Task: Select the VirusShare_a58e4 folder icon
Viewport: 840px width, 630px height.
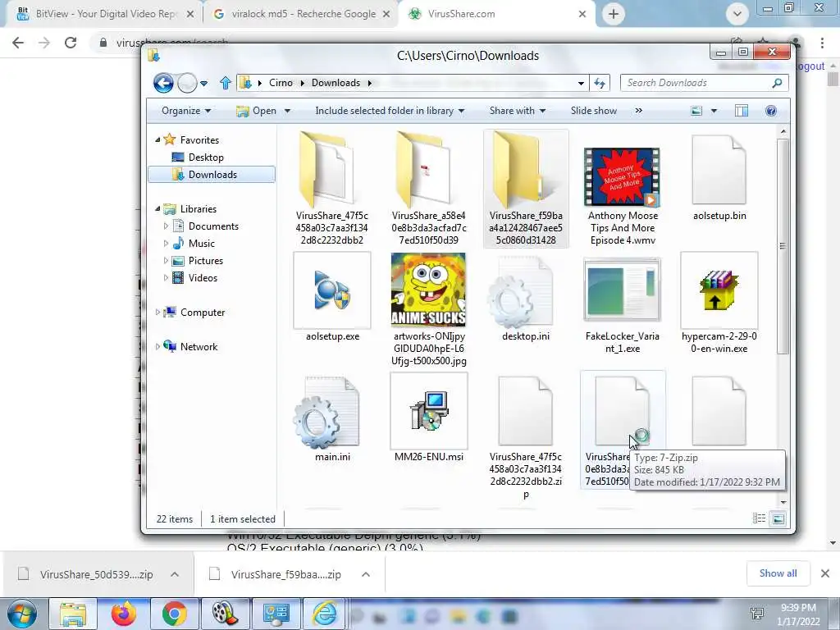Action: click(423, 170)
